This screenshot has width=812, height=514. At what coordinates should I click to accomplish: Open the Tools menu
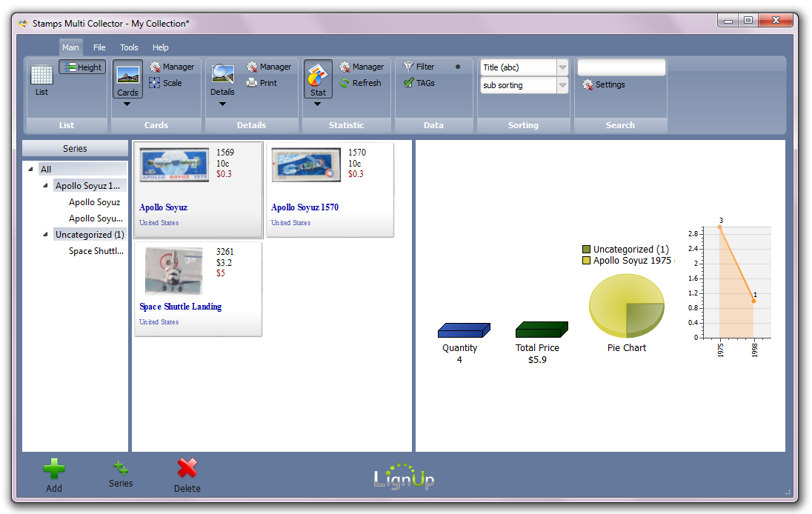point(129,47)
